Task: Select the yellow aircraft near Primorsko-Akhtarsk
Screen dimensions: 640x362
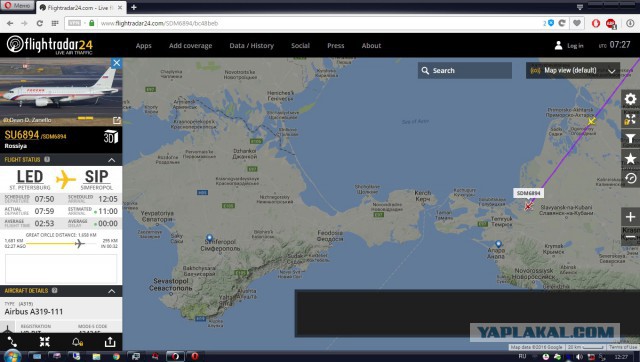Action: [x=591, y=121]
